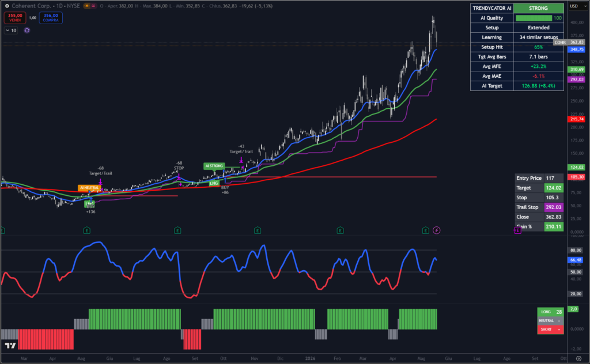Click the AI STRONG label on the chart
This screenshot has width=590, height=364.
[x=214, y=166]
